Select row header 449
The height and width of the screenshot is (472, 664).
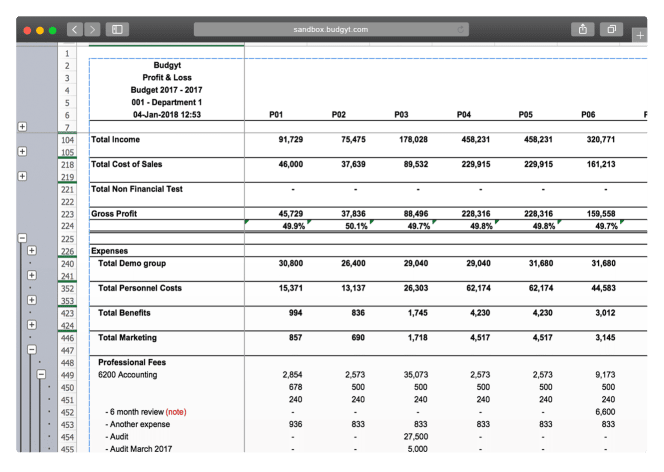pyautogui.click(x=67, y=375)
